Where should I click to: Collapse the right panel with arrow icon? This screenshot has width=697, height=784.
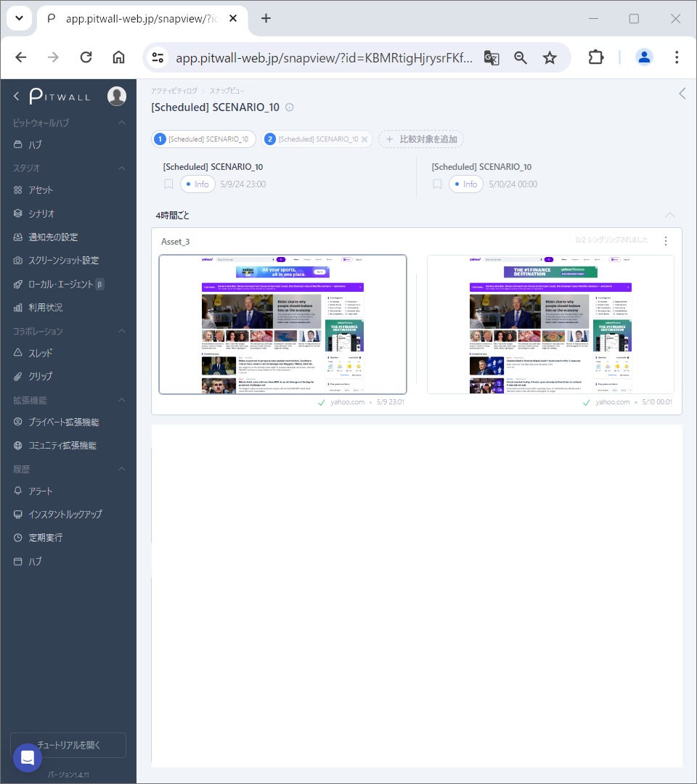tap(682, 93)
